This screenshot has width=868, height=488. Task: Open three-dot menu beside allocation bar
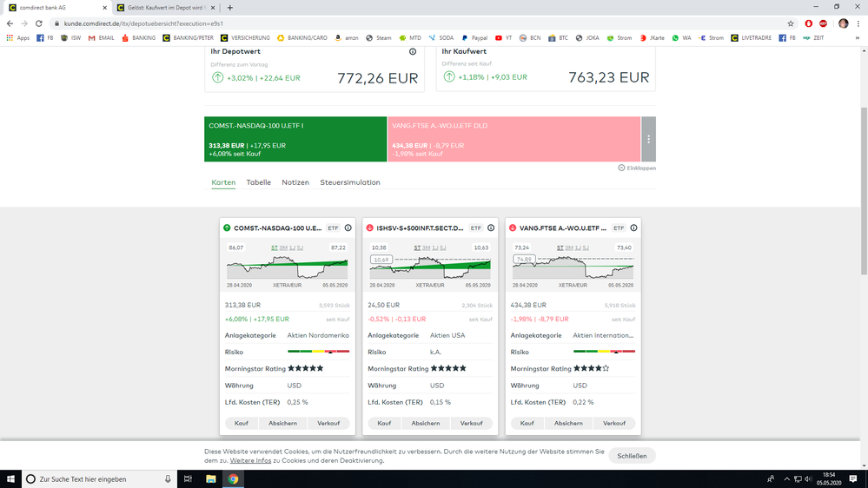click(648, 139)
